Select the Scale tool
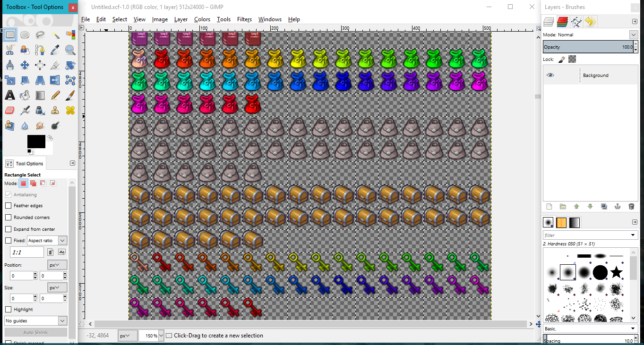The width and height of the screenshot is (644, 345). point(10,80)
